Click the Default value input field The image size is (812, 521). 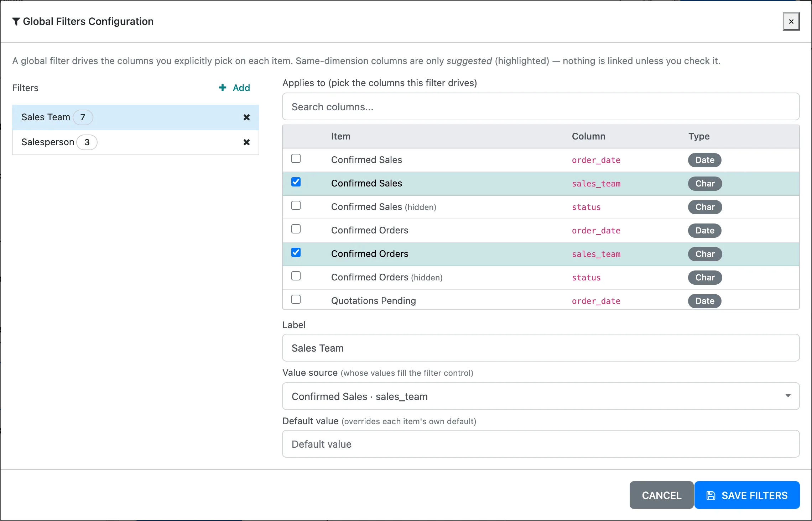[541, 444]
